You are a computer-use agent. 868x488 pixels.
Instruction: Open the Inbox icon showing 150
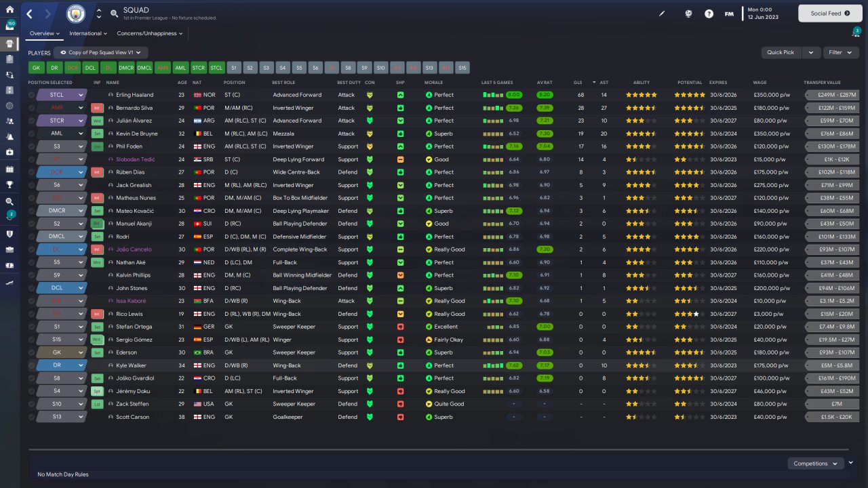9,26
